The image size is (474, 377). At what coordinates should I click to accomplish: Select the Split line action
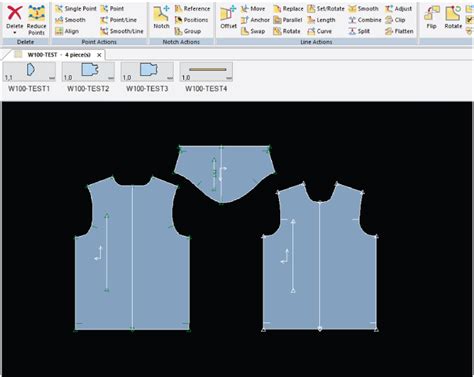tap(359, 31)
